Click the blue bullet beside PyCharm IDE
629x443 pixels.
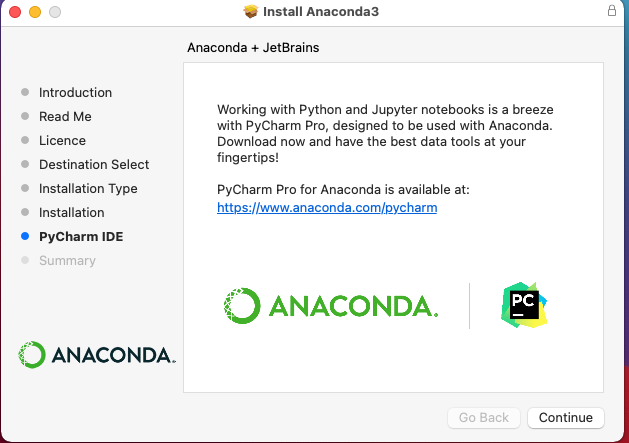pos(25,237)
